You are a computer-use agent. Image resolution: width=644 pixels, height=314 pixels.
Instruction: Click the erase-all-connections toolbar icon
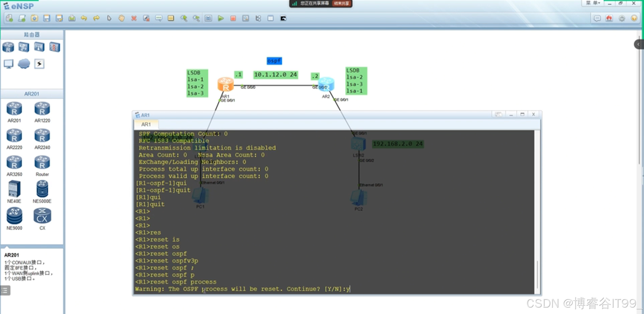coord(146,18)
